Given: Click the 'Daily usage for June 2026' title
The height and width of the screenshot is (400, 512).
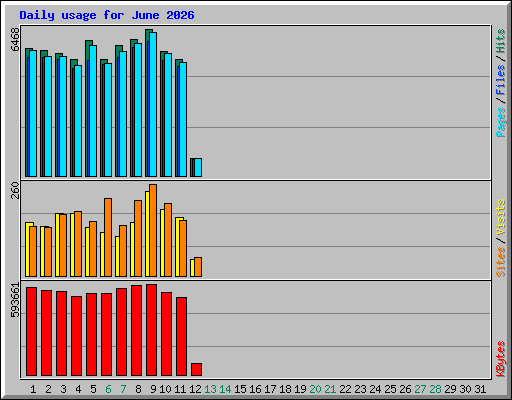Looking at the screenshot, I should (x=107, y=15).
